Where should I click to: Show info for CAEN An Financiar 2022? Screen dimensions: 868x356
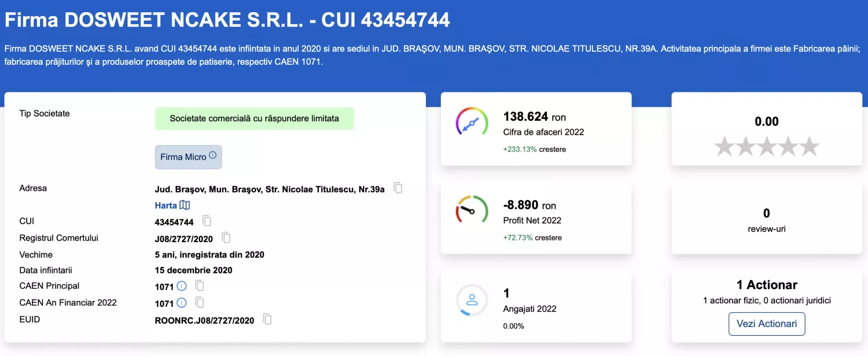(x=182, y=302)
